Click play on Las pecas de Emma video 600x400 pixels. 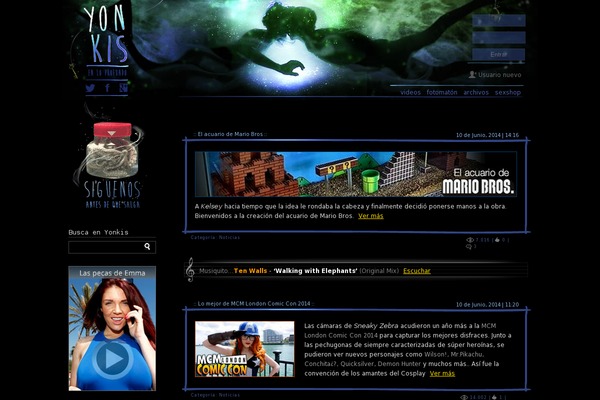(112, 359)
